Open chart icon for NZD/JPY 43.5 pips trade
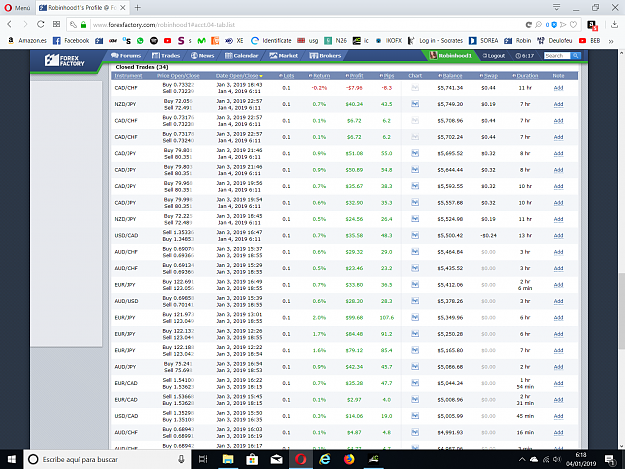 click(x=415, y=104)
